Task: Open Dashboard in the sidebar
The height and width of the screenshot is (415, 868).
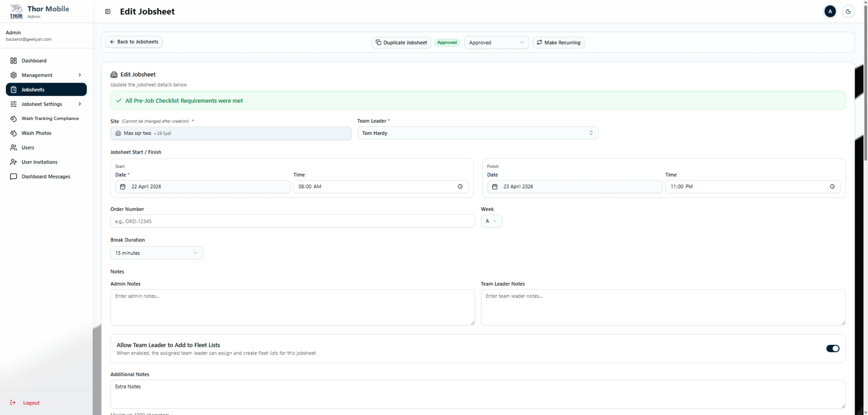Action: tap(46, 61)
